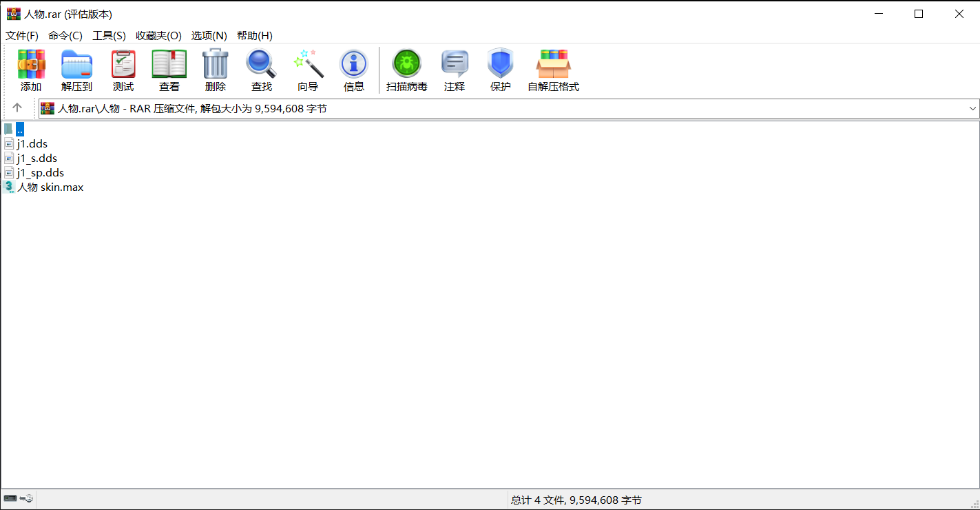Click the address bar path text
Screen dimensions: 980x510
click(193, 108)
